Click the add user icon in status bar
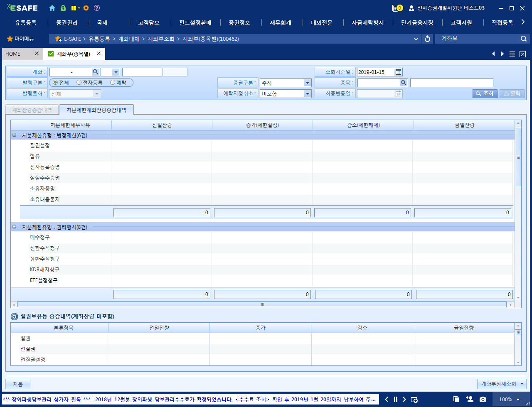The width and height of the screenshot is (532, 407). (470, 399)
